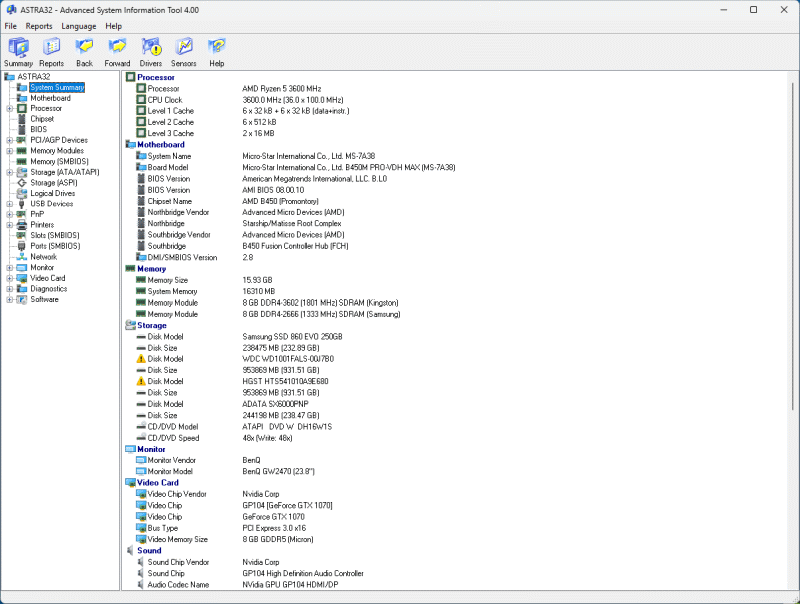Open the Language menu

point(79,25)
